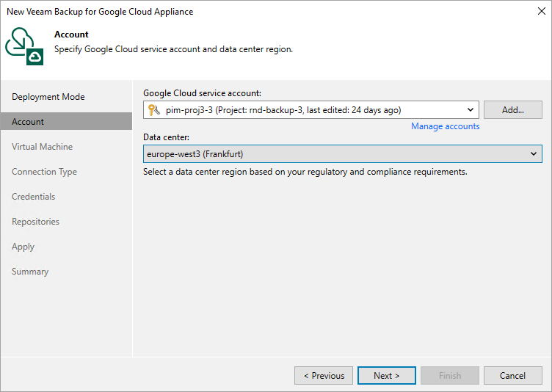552x392 pixels.
Task: Select the Apply step
Action: click(x=23, y=247)
